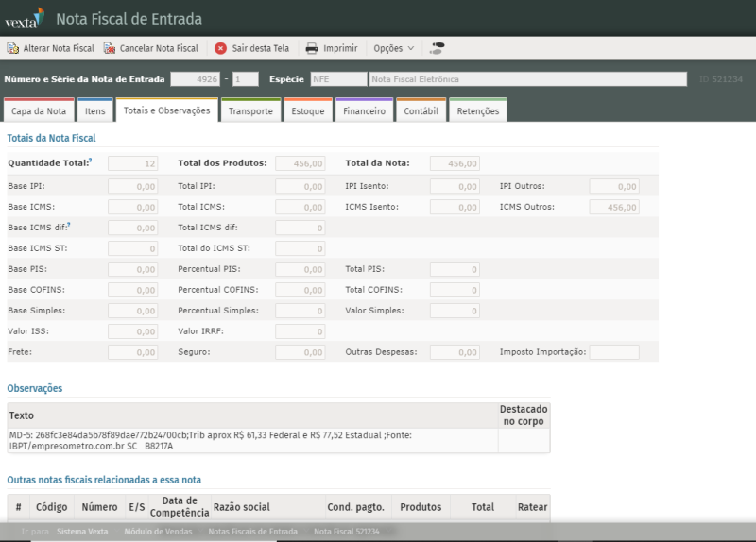Click the Sistema Vexta breadcrumb link
This screenshot has width=756, height=542.
[x=82, y=532]
